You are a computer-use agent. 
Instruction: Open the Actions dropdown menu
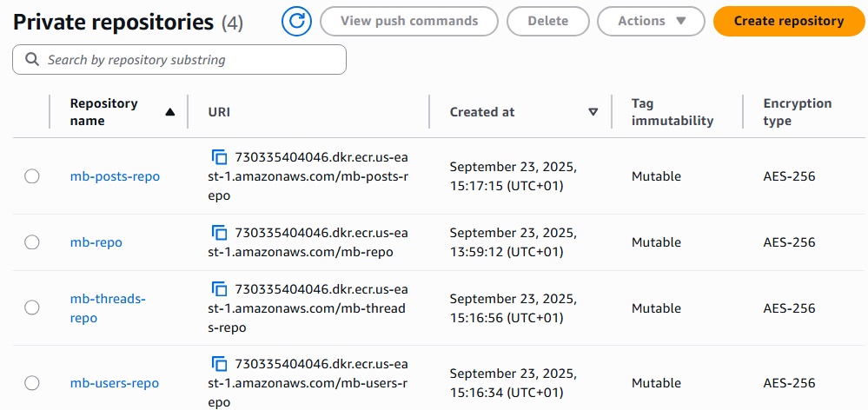[651, 21]
